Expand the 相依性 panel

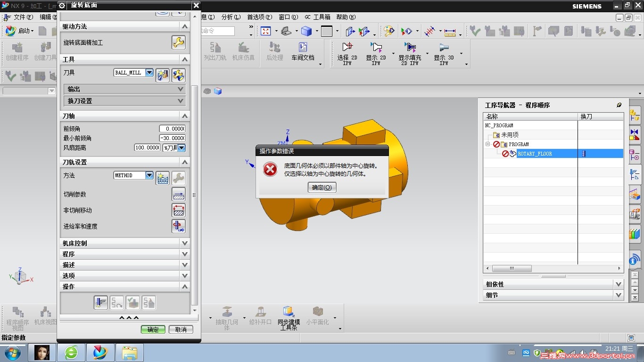553,284
